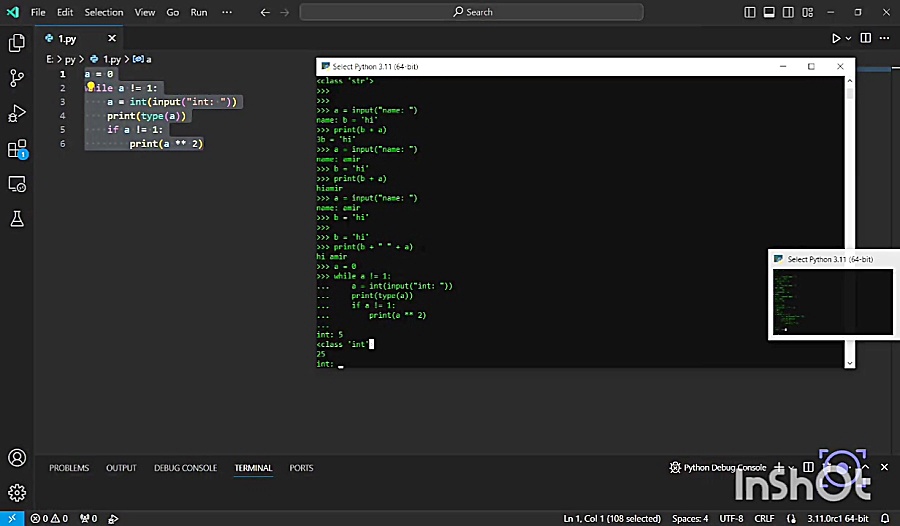Open the Customize Layout icon

808,12
